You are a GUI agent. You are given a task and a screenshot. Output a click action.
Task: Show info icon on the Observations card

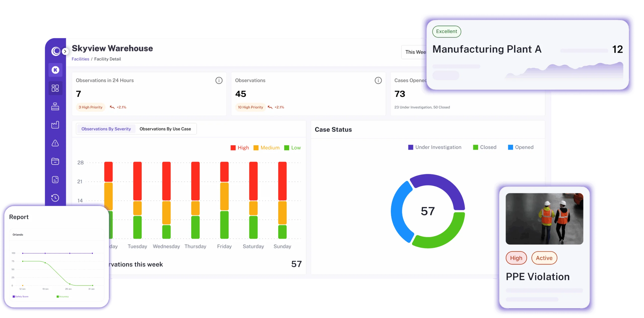coord(378,80)
